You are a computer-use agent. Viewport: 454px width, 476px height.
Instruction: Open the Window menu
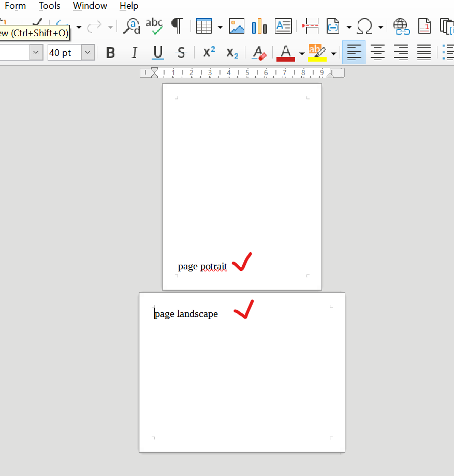90,6
